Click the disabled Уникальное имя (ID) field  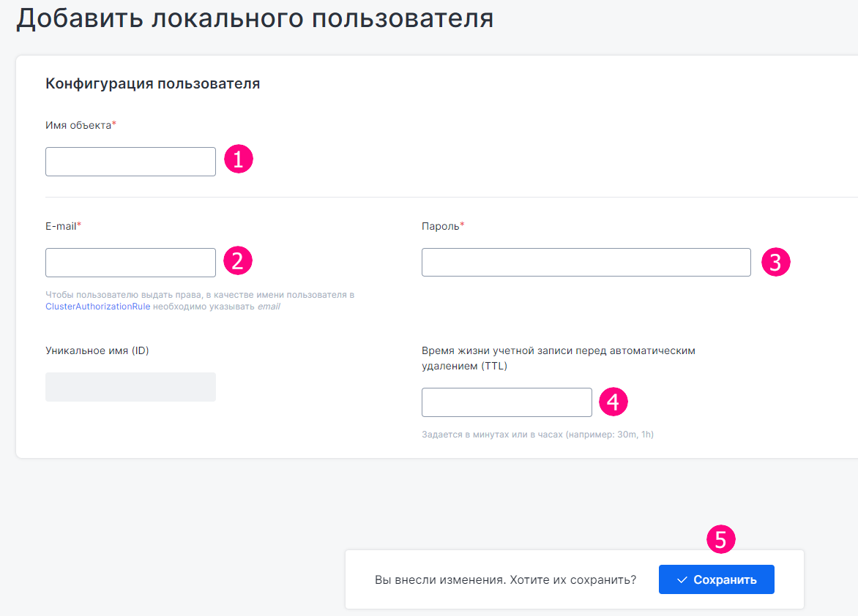pos(130,387)
